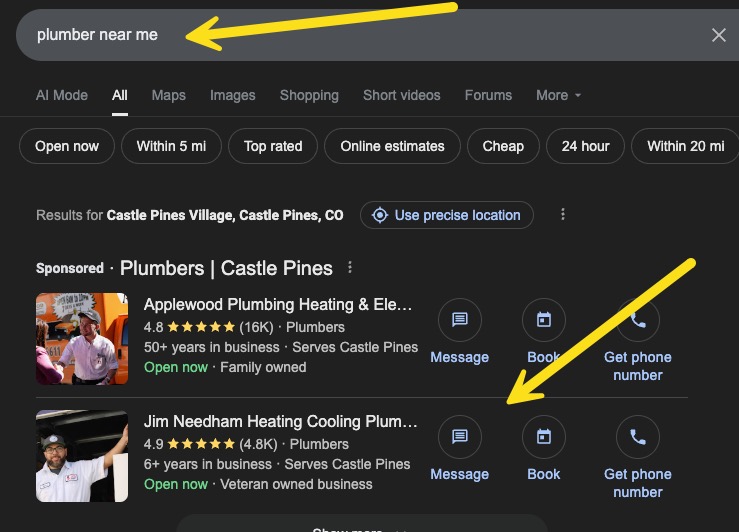Open sponsored Plumbers Castle Pines options menu
This screenshot has width=739, height=532.
pos(350,268)
